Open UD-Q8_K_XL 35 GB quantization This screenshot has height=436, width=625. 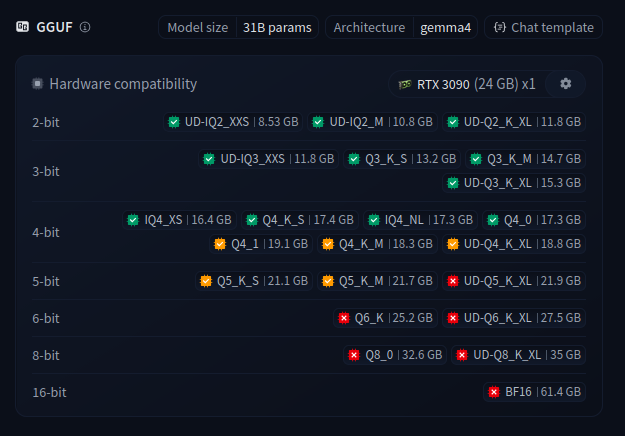click(519, 355)
